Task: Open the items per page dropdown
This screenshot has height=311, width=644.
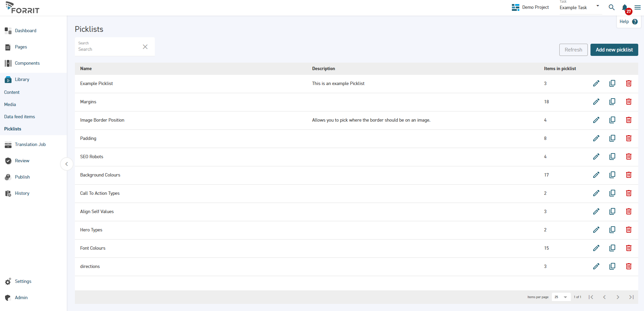Action: pyautogui.click(x=561, y=297)
